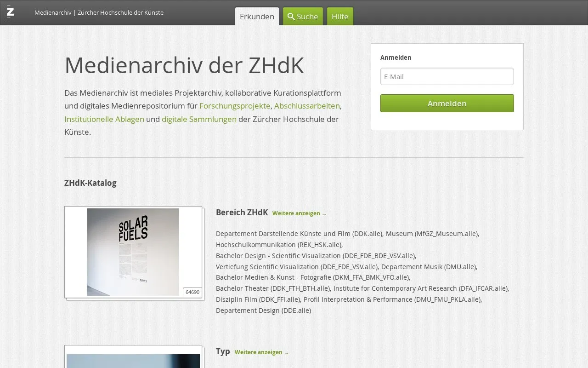The image size is (588, 368).
Task: Open the Erkunden tab
Action: click(x=257, y=17)
